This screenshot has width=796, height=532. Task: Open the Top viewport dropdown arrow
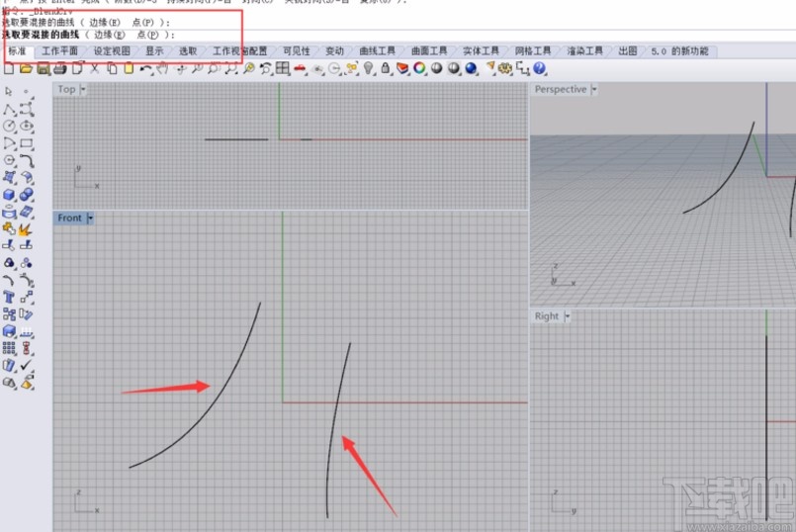83,89
